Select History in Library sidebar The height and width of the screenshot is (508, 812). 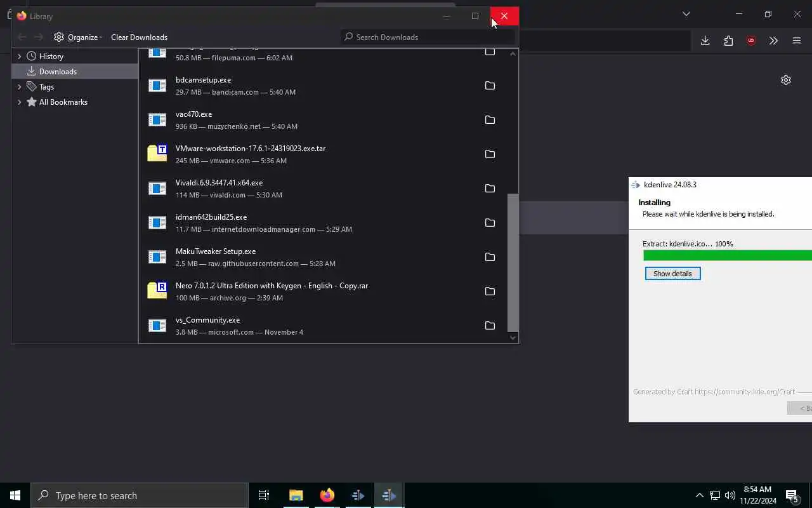(75, 56)
